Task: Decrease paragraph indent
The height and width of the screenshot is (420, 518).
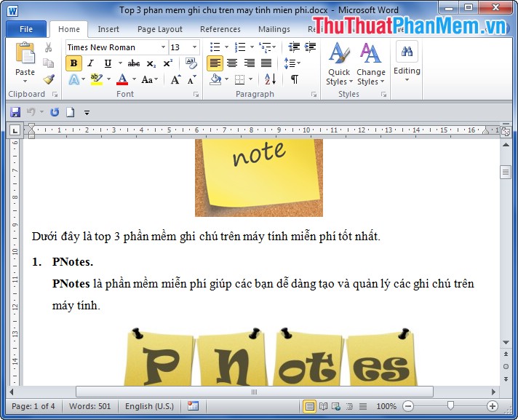Action: [294, 47]
